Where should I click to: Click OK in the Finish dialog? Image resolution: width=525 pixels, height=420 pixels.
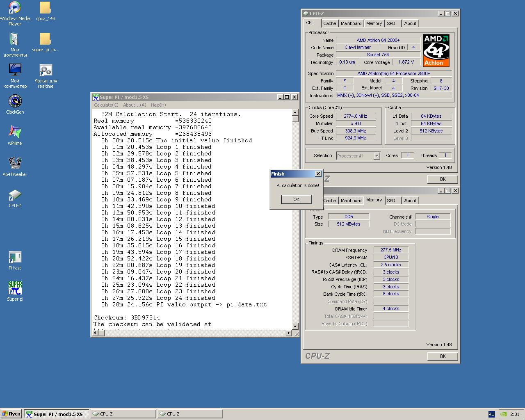[x=296, y=199]
